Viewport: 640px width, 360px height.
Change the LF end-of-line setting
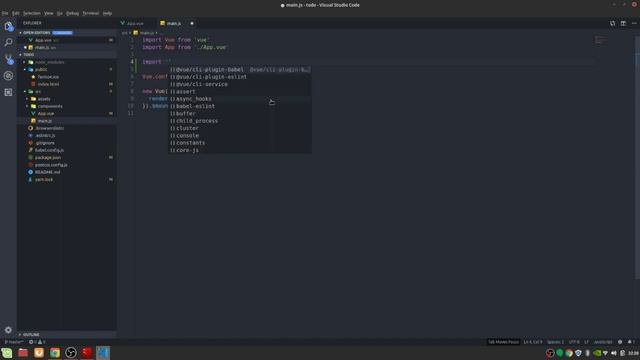pyautogui.click(x=586, y=342)
